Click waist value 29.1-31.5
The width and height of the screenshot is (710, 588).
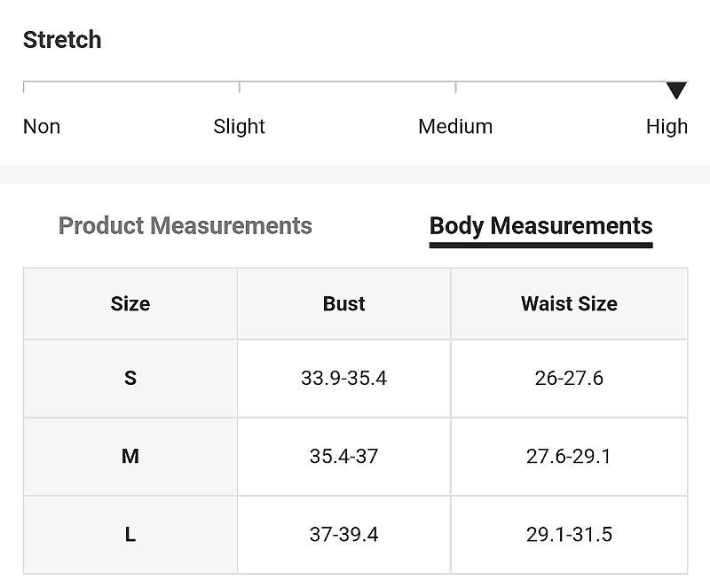569,535
